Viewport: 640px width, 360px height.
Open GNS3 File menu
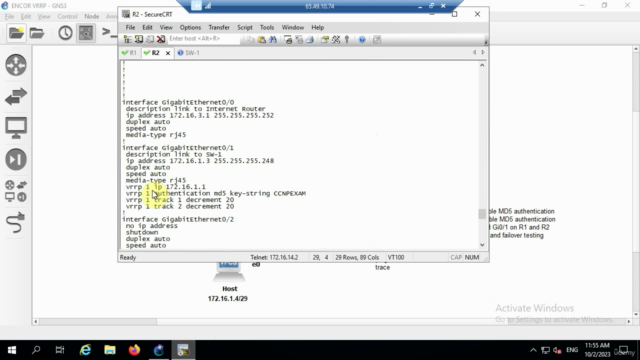click(9, 16)
